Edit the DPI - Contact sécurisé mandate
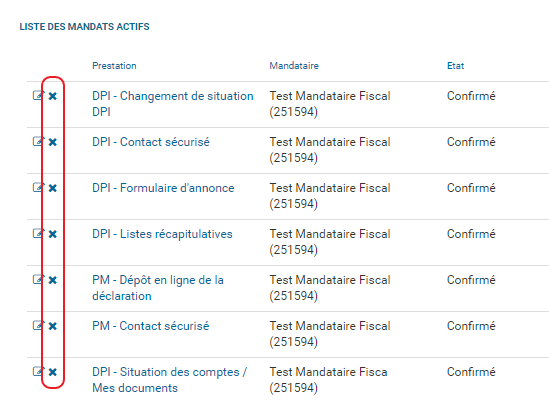The width and height of the screenshot is (549, 415). (38, 141)
